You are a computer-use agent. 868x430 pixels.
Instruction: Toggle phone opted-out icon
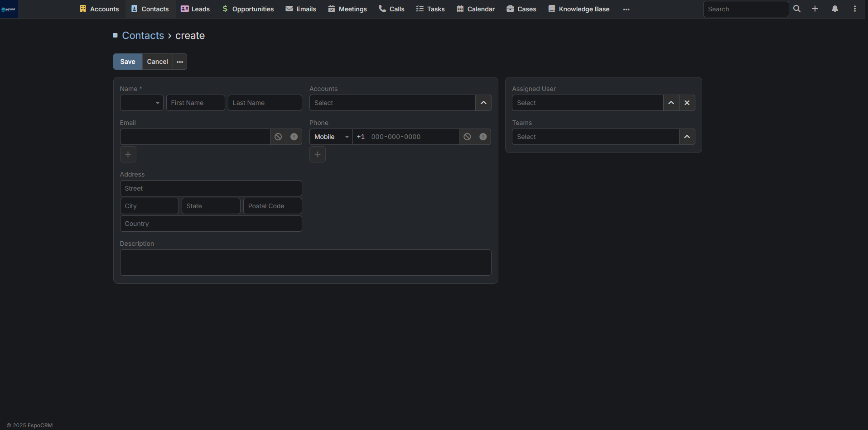point(467,137)
